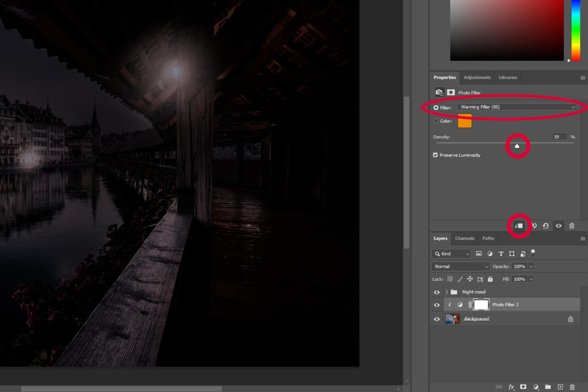The image size is (588, 392).
Task: Click the orange Color swatch
Action: pos(465,121)
